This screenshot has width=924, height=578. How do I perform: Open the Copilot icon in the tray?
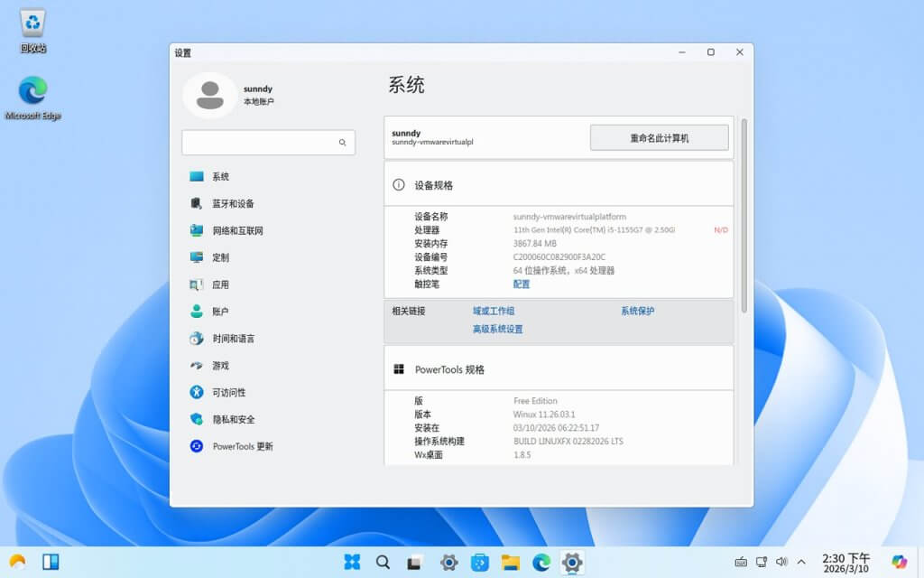900,562
